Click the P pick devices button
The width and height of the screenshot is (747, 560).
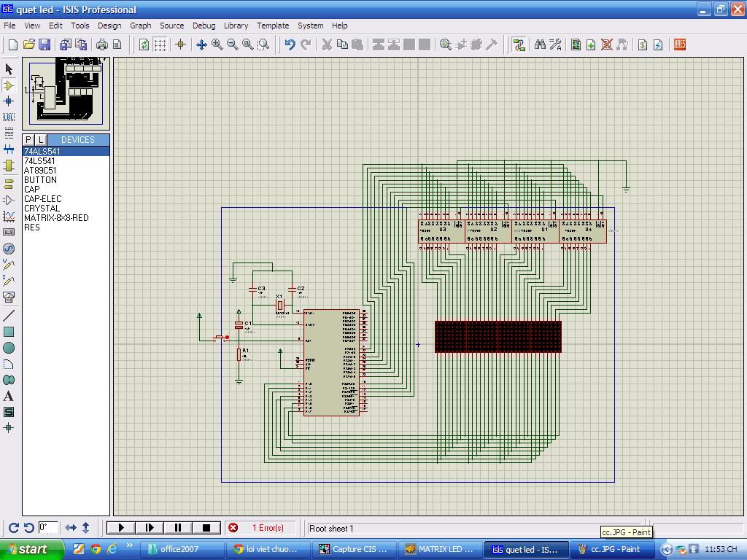click(28, 139)
